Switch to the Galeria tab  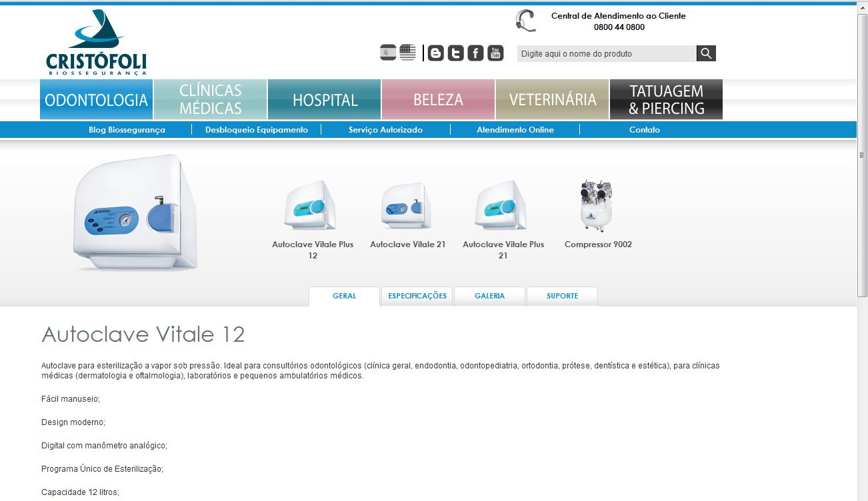[x=490, y=296]
